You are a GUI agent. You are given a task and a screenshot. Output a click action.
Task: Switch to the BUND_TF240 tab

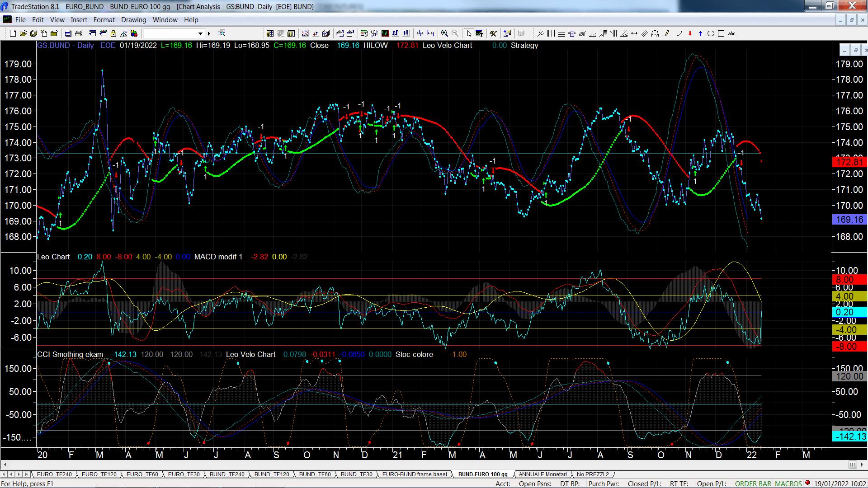(227, 474)
